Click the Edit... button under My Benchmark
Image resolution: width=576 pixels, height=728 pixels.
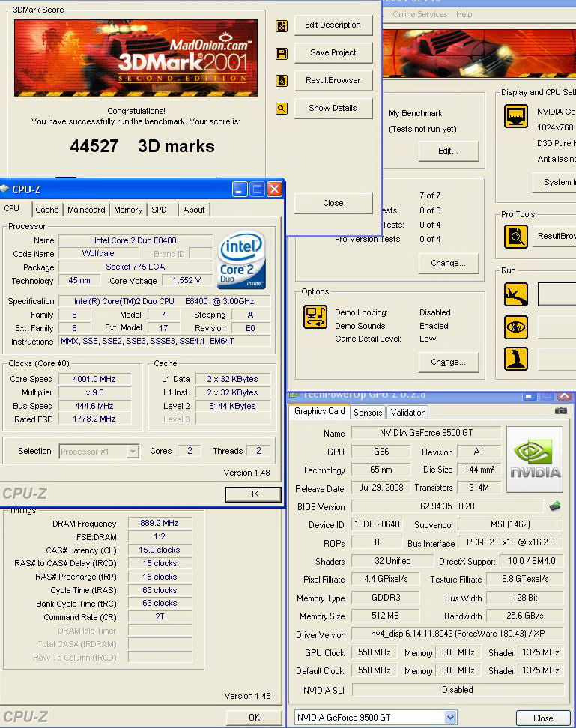click(x=449, y=151)
